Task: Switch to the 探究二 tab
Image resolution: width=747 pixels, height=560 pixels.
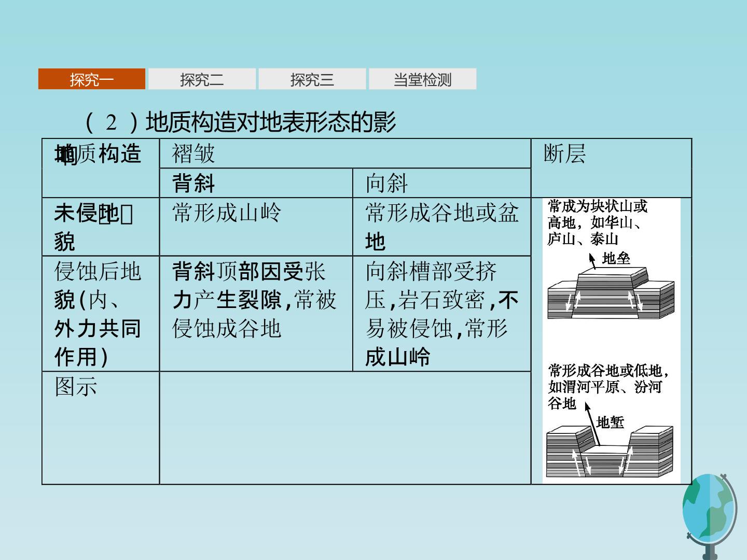Action: 202,79
